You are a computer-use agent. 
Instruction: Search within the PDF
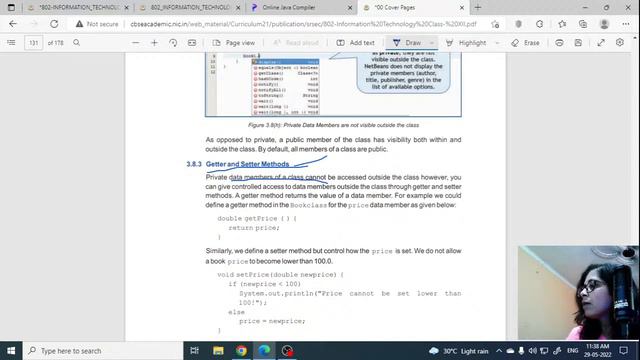[76, 42]
